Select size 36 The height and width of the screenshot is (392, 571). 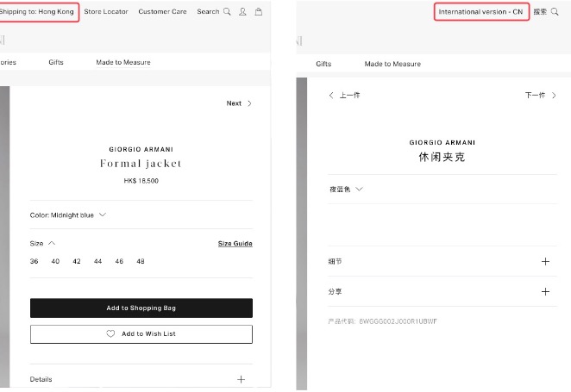[35, 261]
